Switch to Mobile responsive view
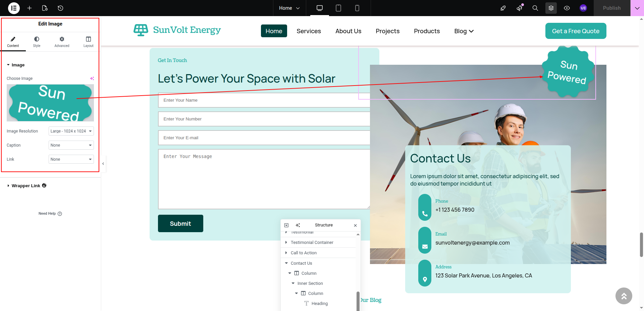644x311 pixels. 357,8
